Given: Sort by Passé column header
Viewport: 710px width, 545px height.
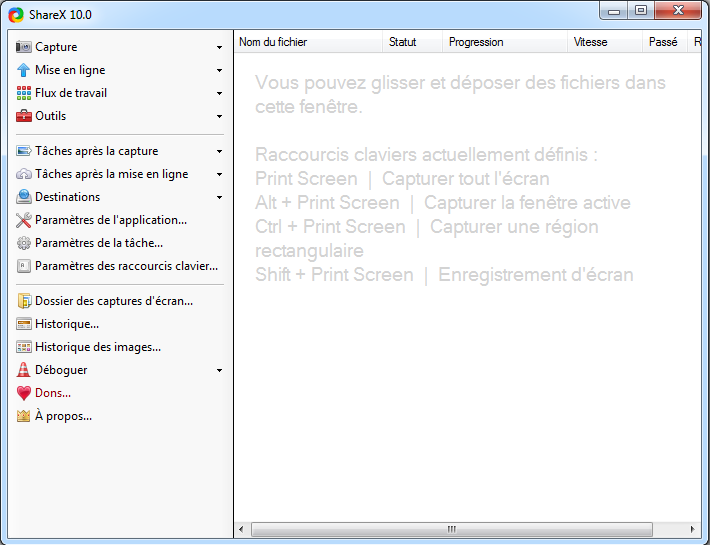Looking at the screenshot, I should (665, 42).
